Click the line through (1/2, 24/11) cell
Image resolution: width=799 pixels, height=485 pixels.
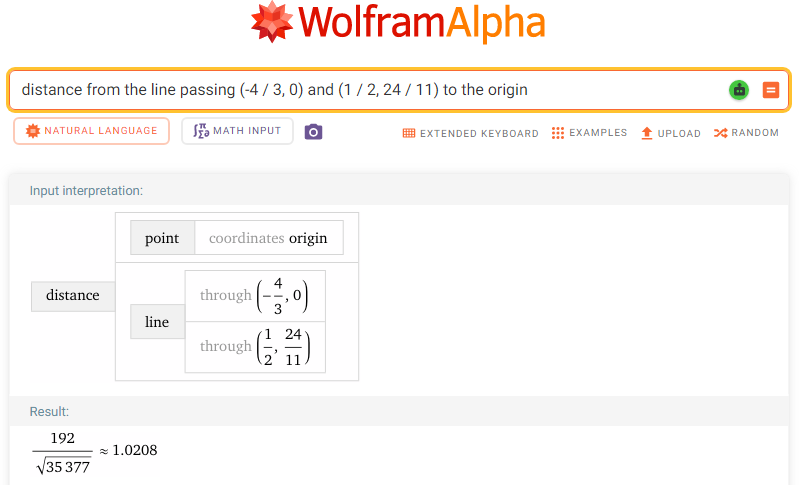point(255,347)
